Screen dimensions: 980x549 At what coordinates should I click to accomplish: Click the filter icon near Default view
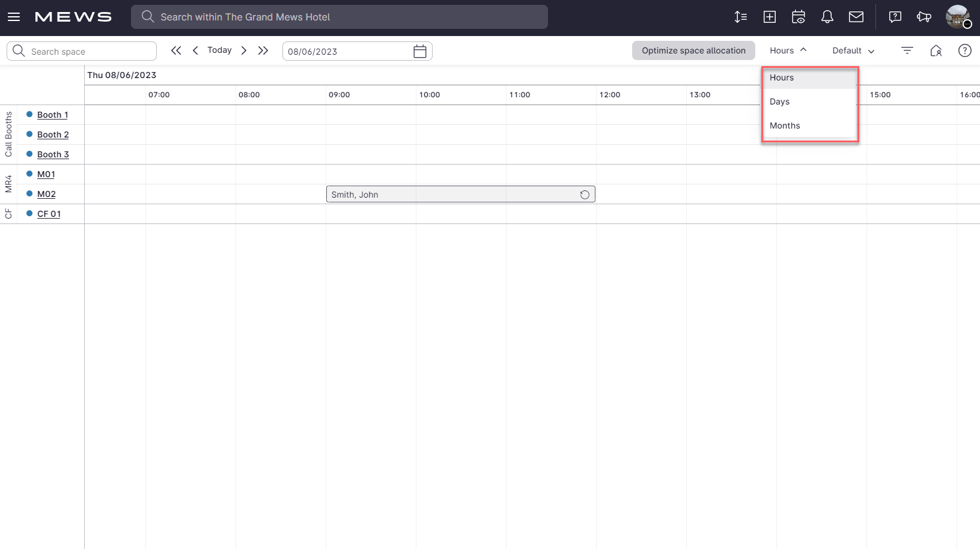(907, 50)
